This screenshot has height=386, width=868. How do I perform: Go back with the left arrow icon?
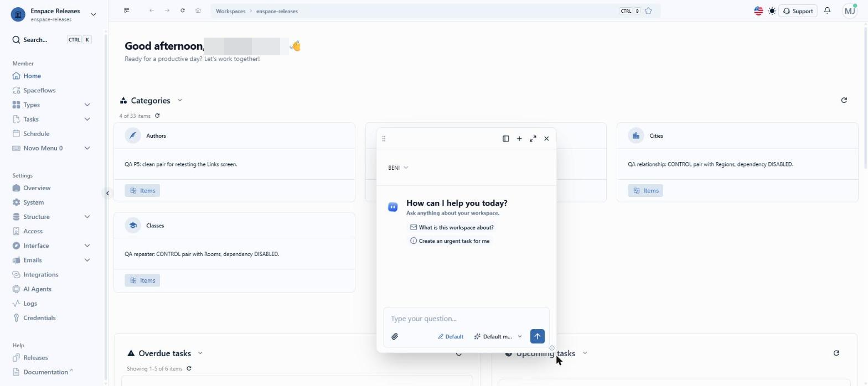[x=152, y=11]
